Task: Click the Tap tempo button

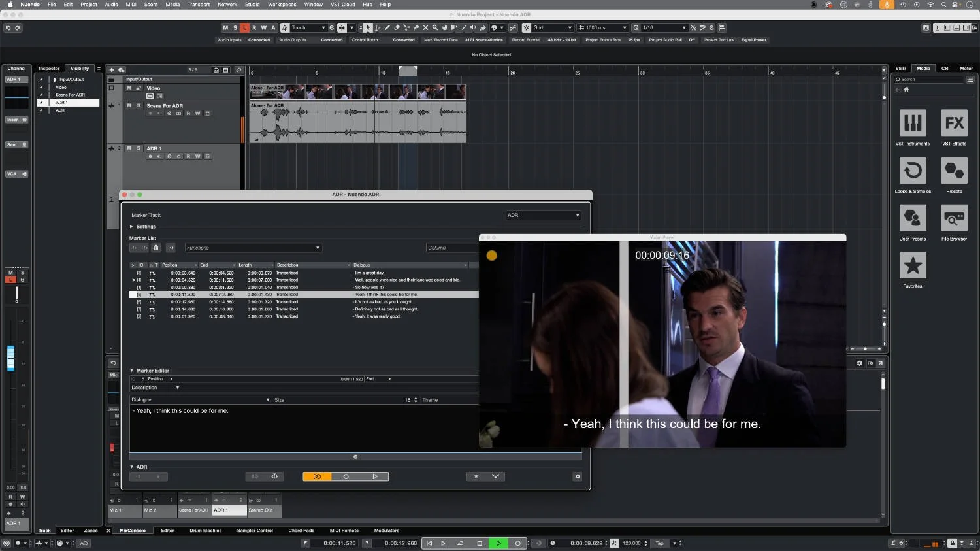Action: (659, 543)
